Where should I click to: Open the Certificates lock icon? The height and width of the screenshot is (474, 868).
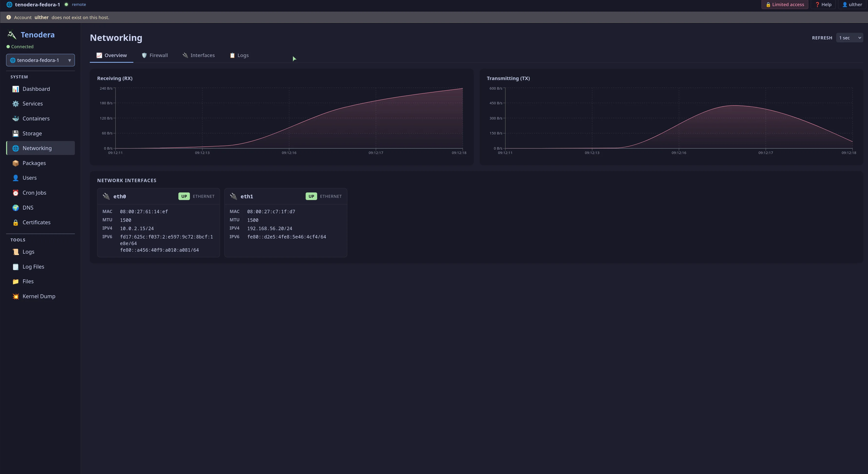click(15, 223)
